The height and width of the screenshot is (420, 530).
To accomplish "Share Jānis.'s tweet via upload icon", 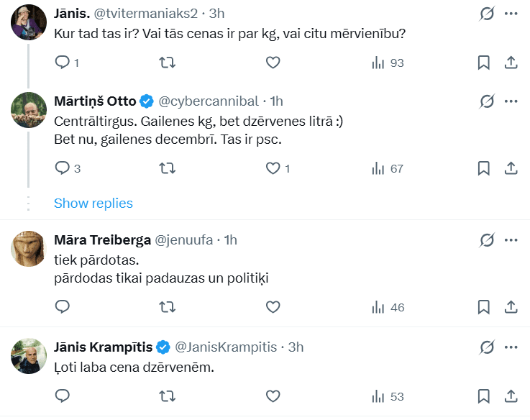I will (511, 63).
